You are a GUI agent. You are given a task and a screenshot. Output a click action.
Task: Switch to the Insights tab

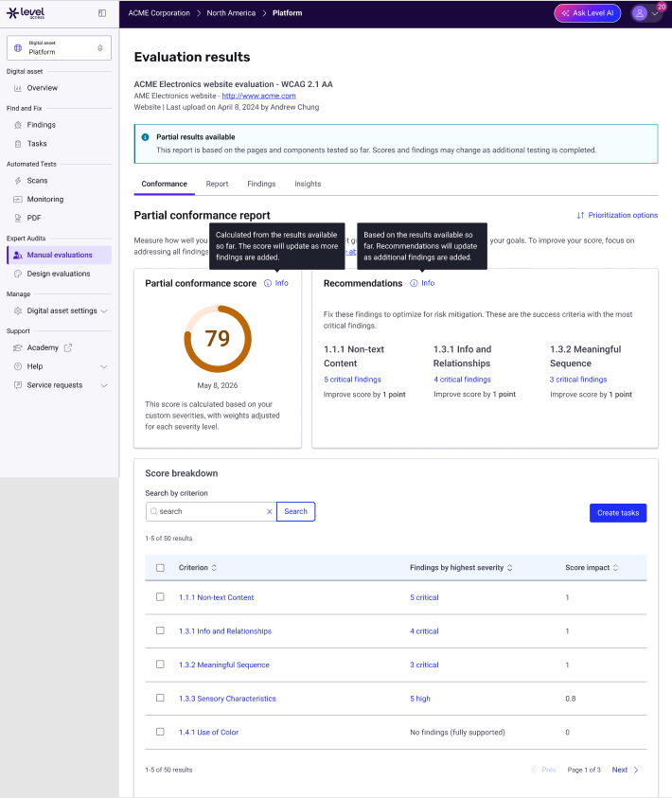coord(308,185)
